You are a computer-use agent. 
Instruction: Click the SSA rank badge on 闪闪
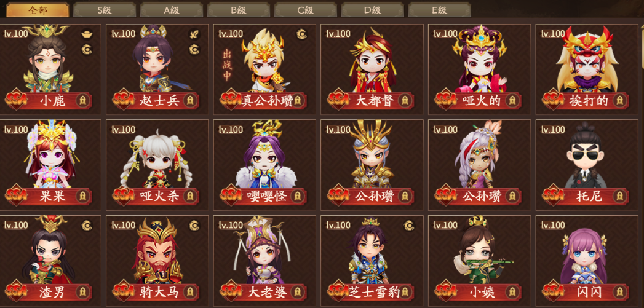[553, 291]
